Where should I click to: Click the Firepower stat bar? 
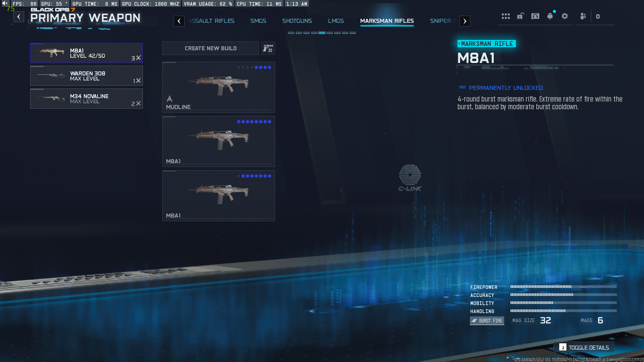pos(563,287)
